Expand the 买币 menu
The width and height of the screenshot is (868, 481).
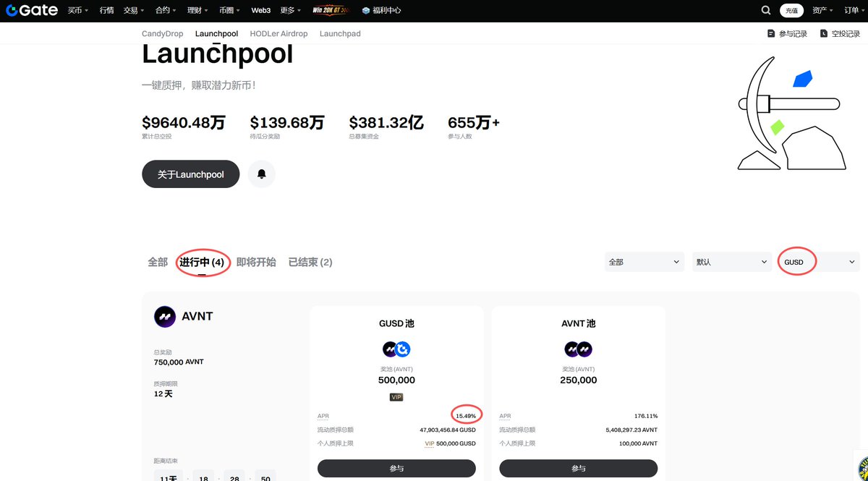[x=78, y=11]
